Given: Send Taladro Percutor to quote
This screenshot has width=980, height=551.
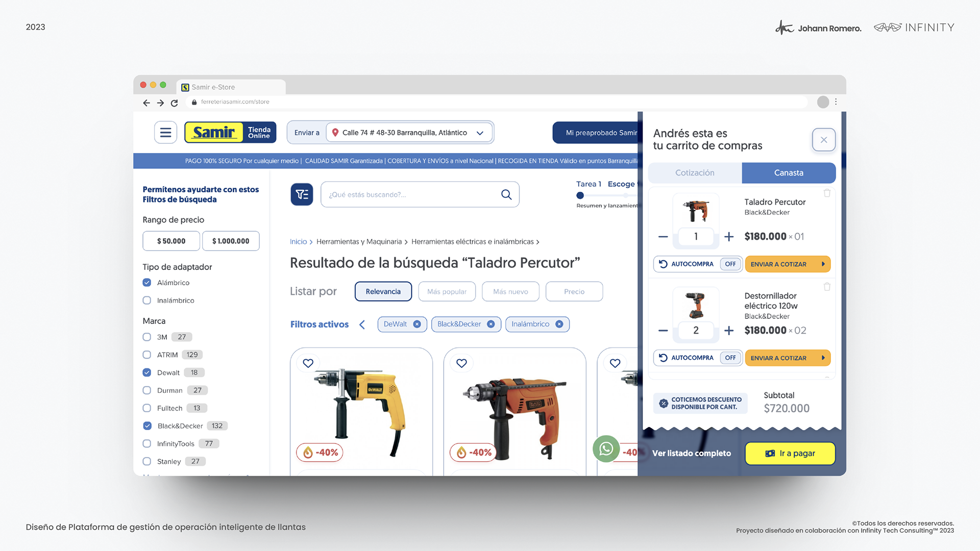Looking at the screenshot, I should click(x=788, y=264).
